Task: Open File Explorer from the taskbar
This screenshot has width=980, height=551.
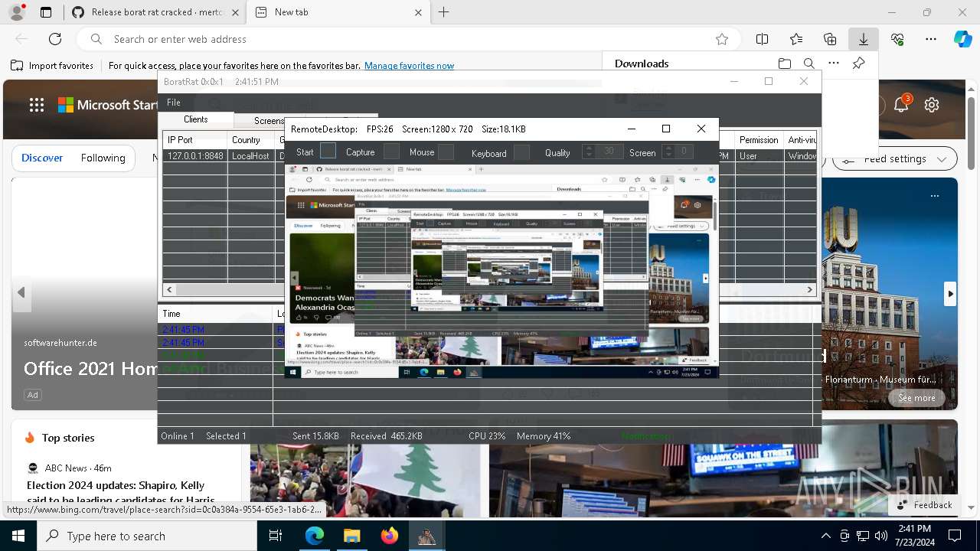Action: pos(351,536)
